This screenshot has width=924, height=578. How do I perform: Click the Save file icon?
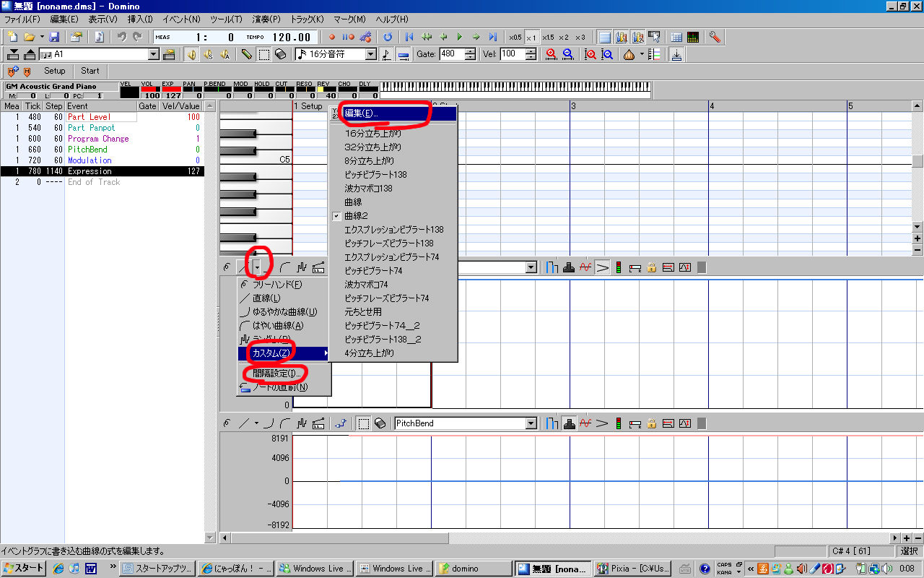click(54, 37)
